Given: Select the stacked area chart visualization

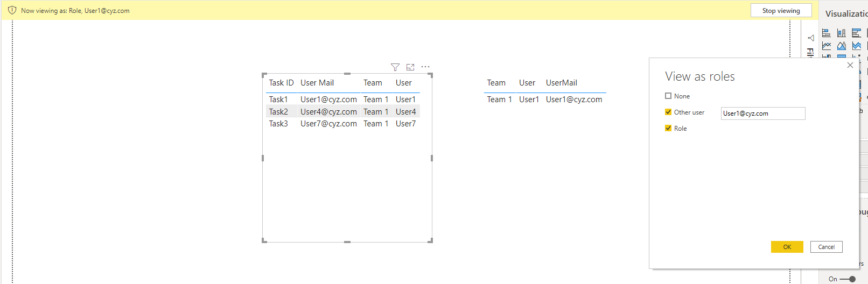Looking at the screenshot, I should coord(856,46).
